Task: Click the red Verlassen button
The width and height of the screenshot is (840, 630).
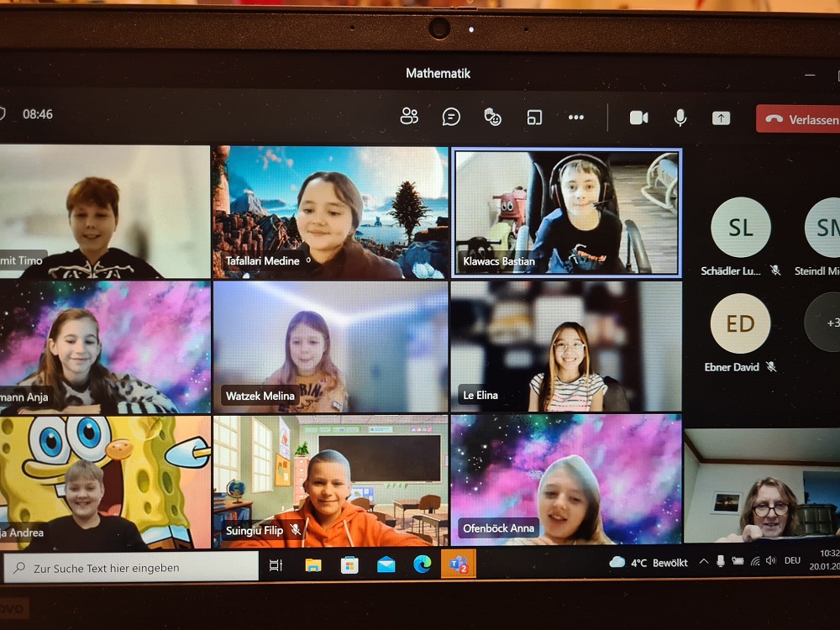Action: 799,119
